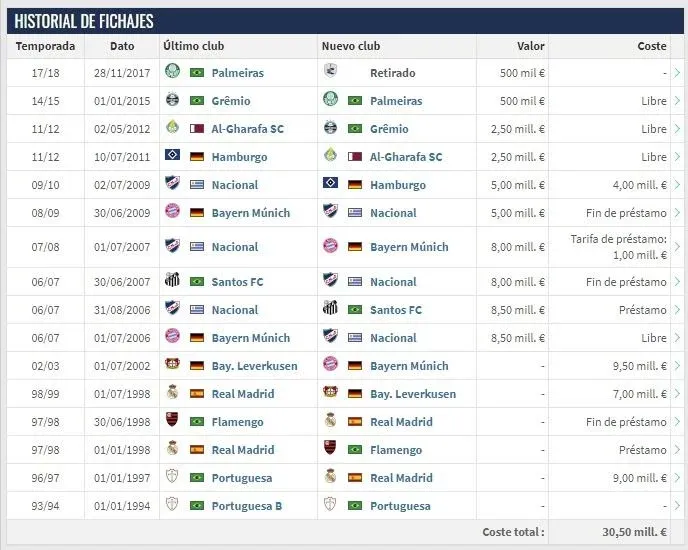Screen dimensions: 688x550
Task: Click Santos FC crest in the 30/06/2007 row
Action: (172, 282)
